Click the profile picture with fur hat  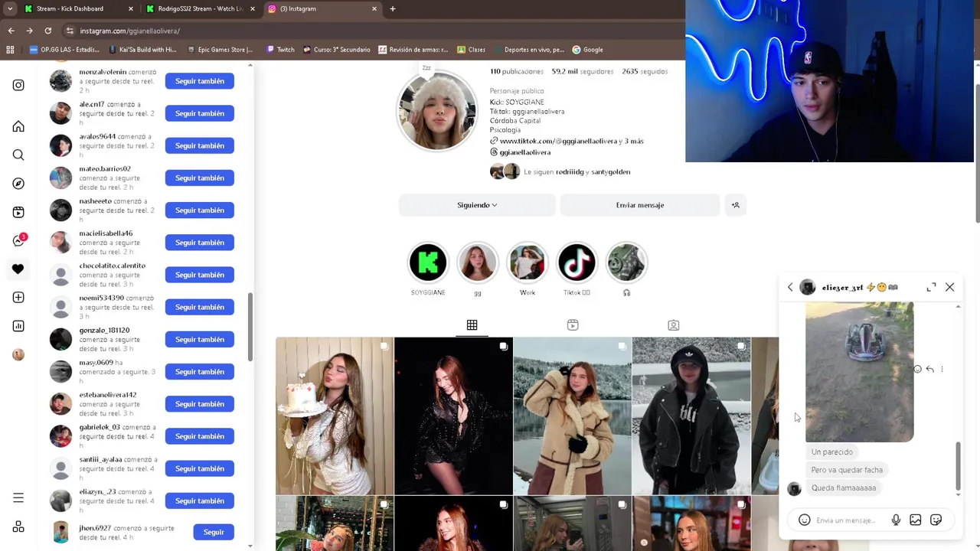click(436, 111)
